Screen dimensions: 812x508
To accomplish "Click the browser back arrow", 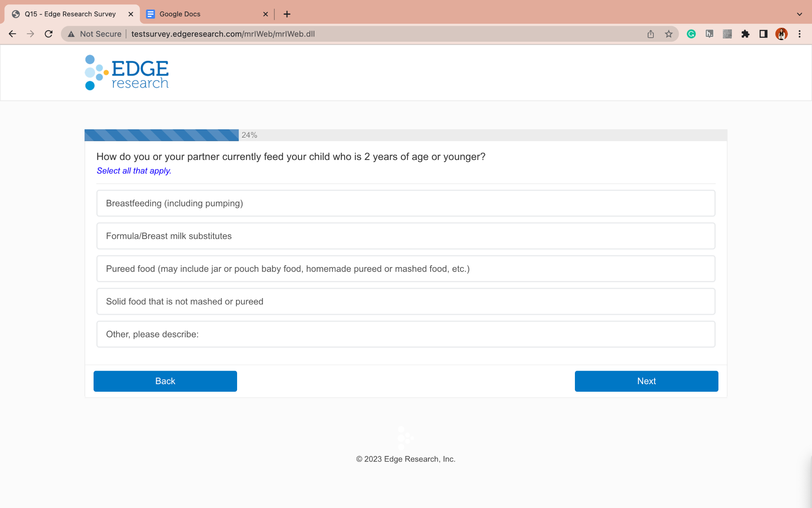I will point(12,34).
